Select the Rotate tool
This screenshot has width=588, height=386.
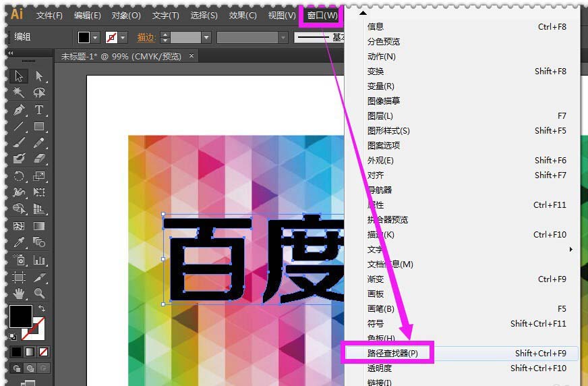pyautogui.click(x=19, y=176)
